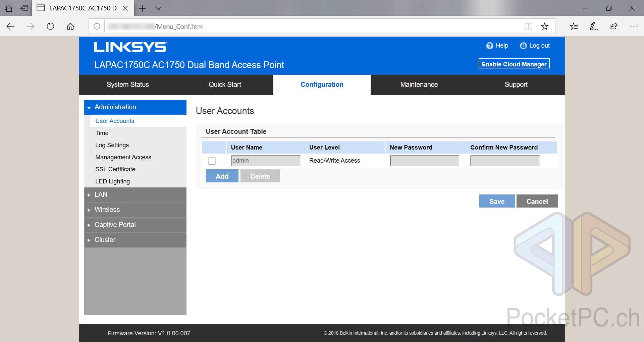Switch to System Status tab
Viewport: 644px width, 342px height.
tap(128, 85)
